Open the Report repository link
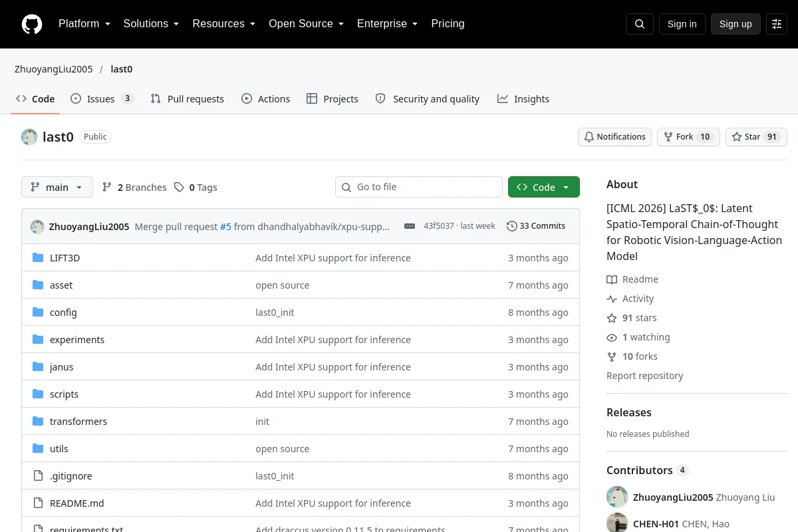798x532 pixels. click(x=645, y=376)
